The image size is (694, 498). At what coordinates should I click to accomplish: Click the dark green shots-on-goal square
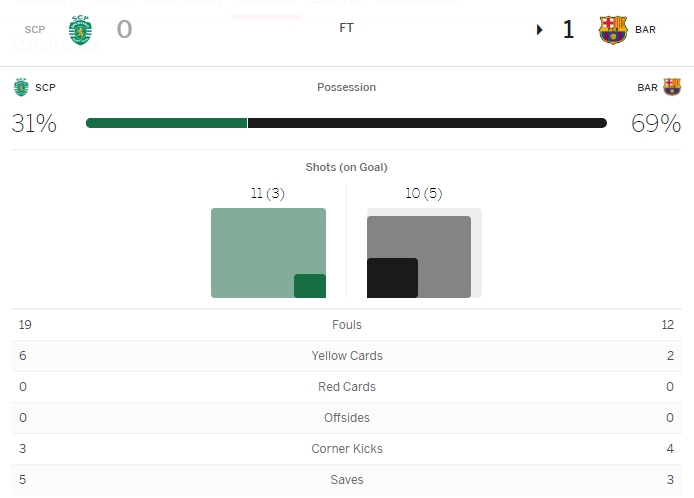coord(310,286)
